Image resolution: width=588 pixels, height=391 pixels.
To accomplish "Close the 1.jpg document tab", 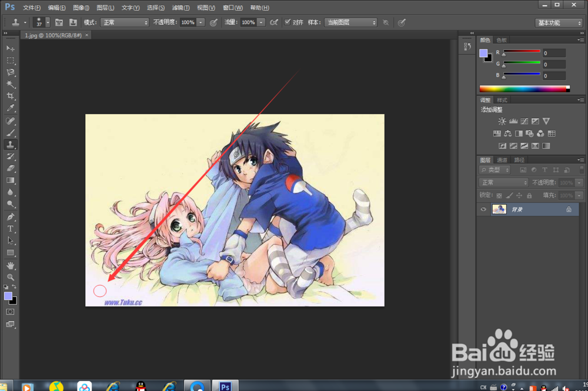I will [86, 35].
